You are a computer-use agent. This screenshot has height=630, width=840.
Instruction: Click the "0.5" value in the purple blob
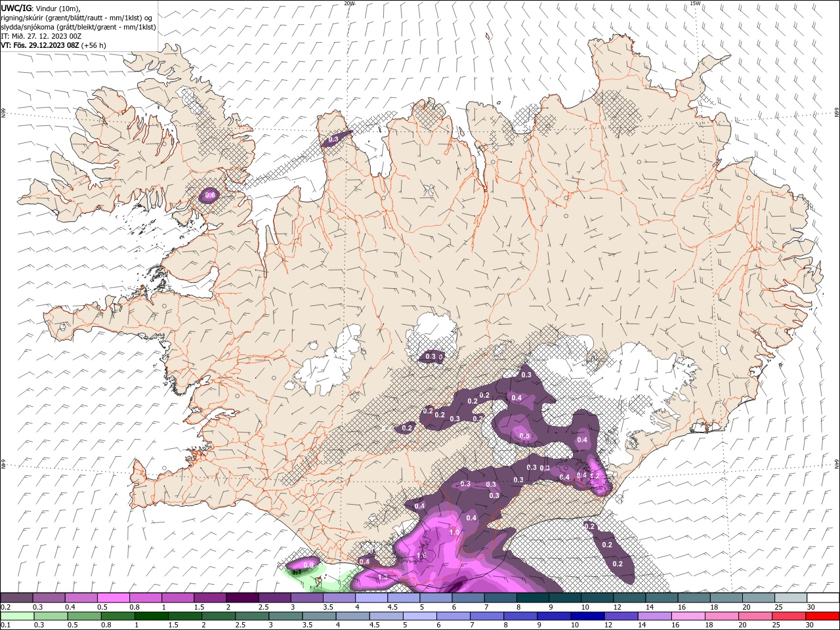[524, 436]
